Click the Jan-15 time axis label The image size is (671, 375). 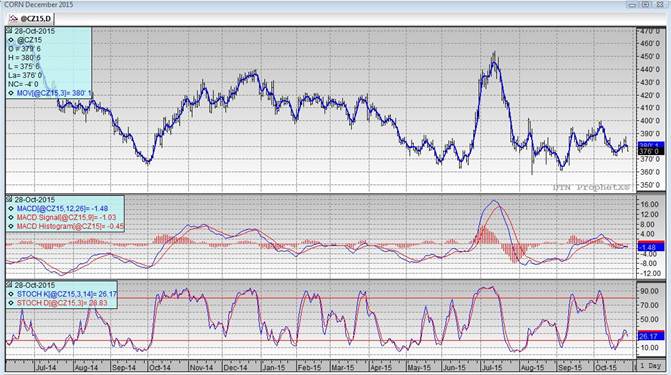274,367
